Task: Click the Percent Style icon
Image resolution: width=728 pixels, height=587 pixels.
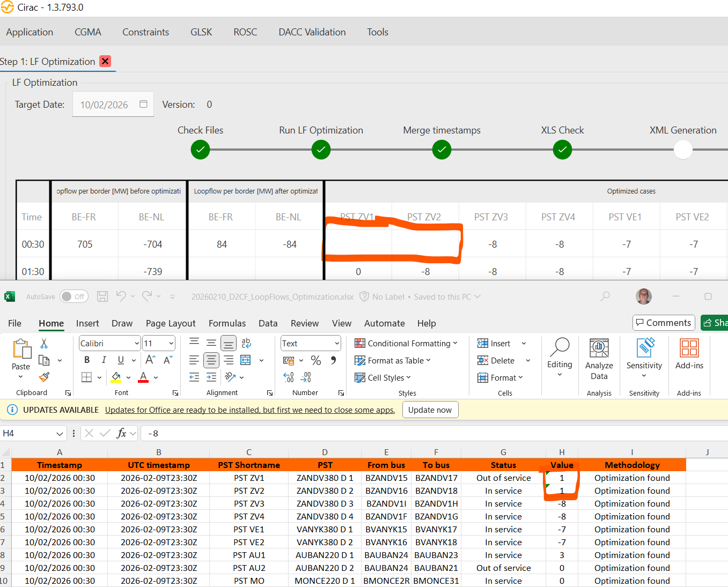Action: (x=316, y=361)
